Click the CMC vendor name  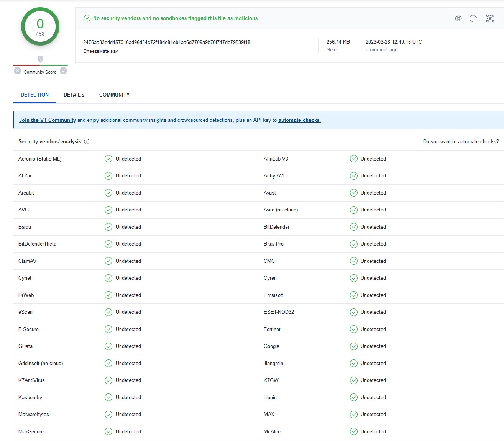click(x=269, y=261)
